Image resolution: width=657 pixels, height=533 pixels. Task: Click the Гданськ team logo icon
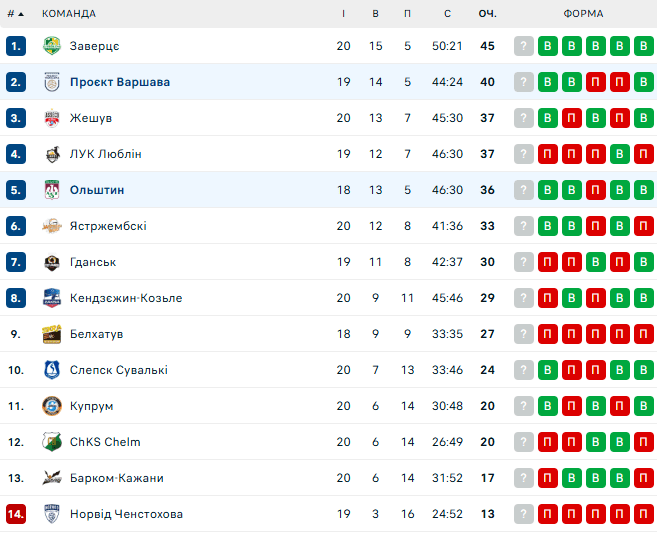pos(52,262)
